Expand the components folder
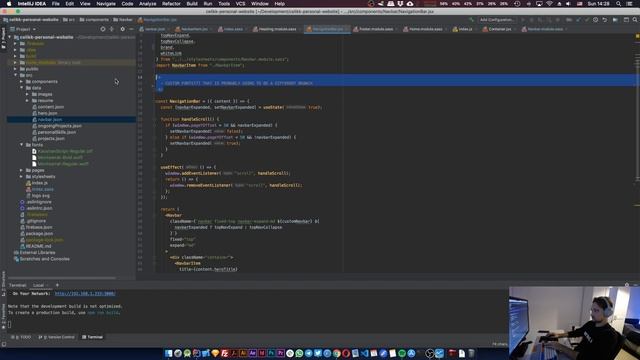The width and height of the screenshot is (640, 360). (x=22, y=82)
